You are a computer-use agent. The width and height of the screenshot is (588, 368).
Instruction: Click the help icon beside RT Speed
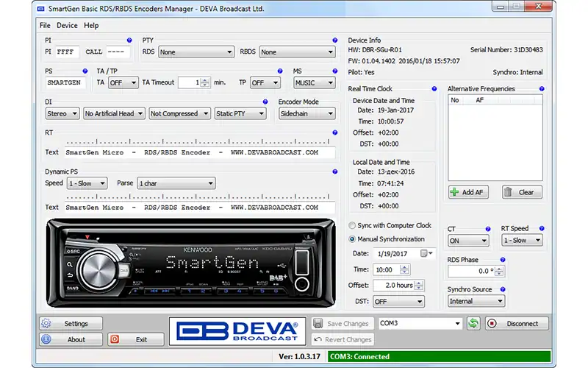tap(542, 228)
